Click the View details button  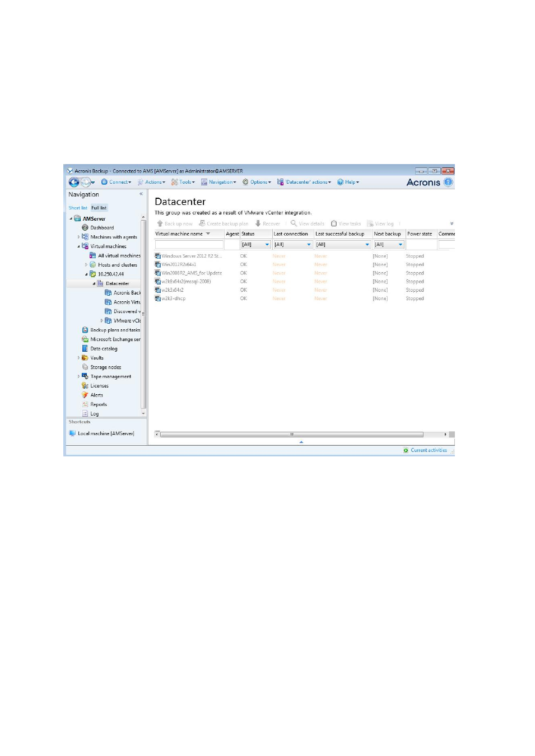click(308, 223)
